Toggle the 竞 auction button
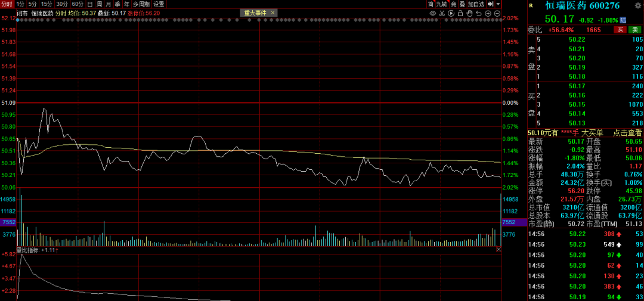The image size is (644, 301). (x=453, y=4)
